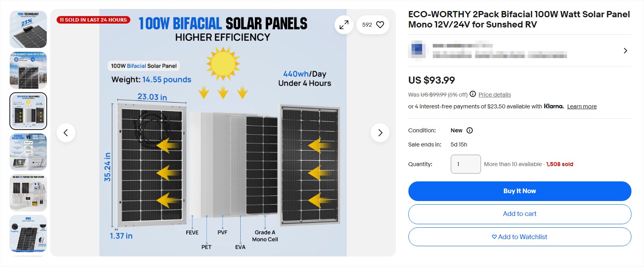Click Buy It Now
The image size is (644, 267).
pos(520,191)
